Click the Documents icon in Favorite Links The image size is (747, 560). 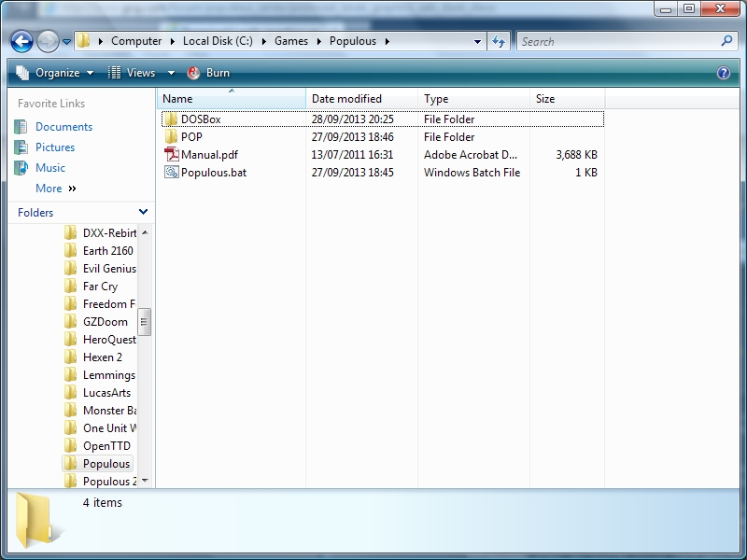tap(21, 127)
